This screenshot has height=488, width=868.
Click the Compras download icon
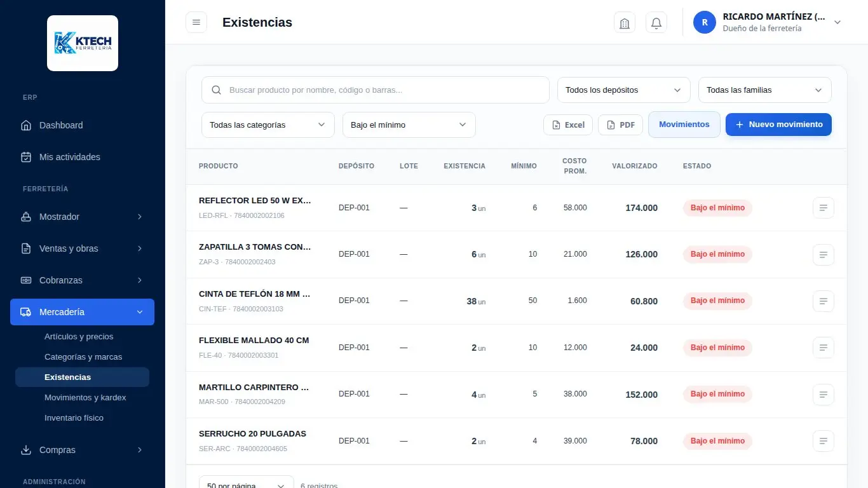(x=26, y=450)
